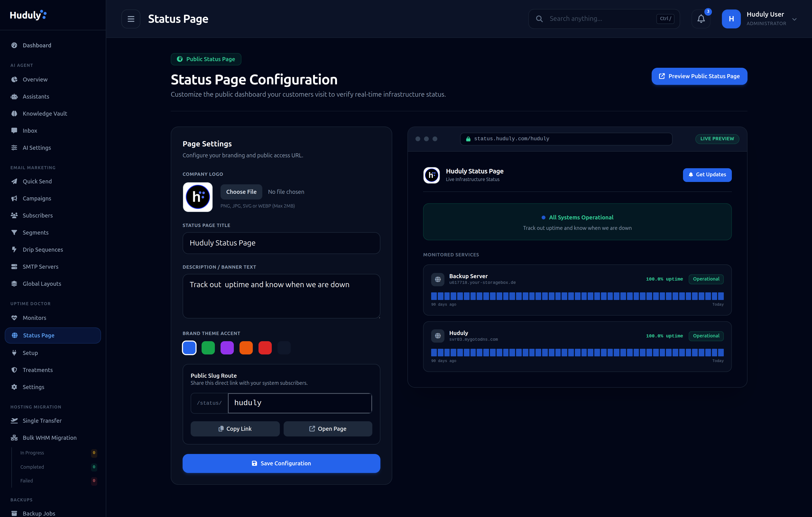The width and height of the screenshot is (812, 517).
Task: Click Save Configuration button
Action: (281, 463)
